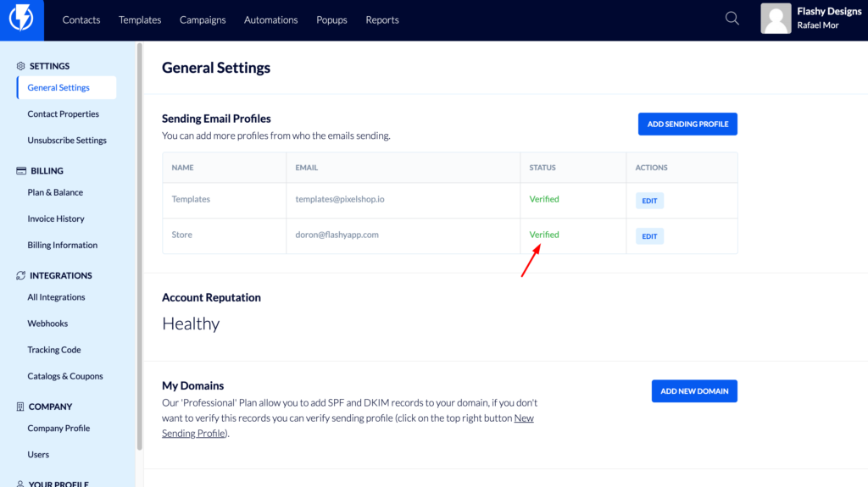Open Catalogs & Coupons
868x487 pixels.
coord(65,376)
